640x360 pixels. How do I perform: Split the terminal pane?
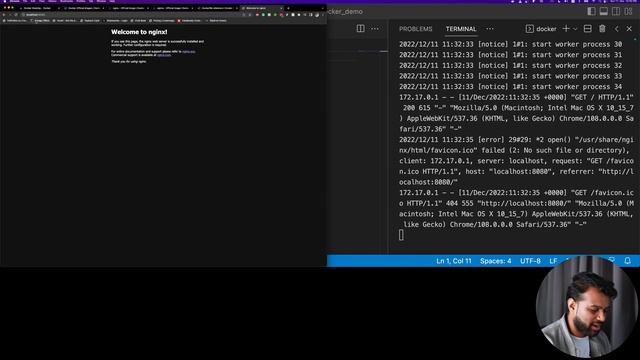pos(588,29)
